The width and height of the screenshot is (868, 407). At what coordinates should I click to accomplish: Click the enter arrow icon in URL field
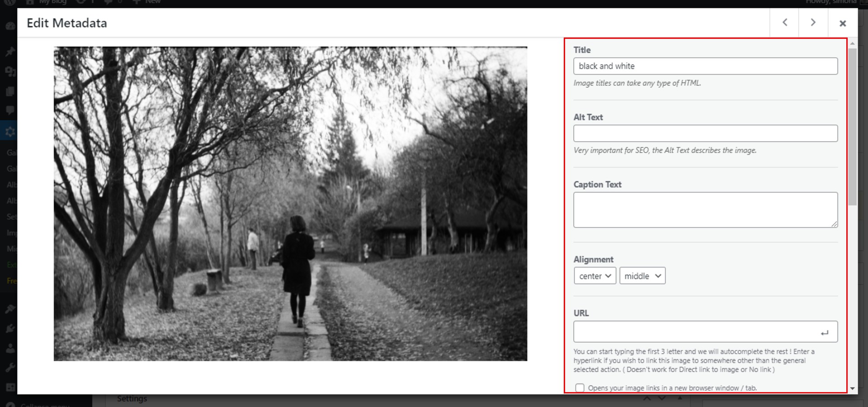pos(825,333)
